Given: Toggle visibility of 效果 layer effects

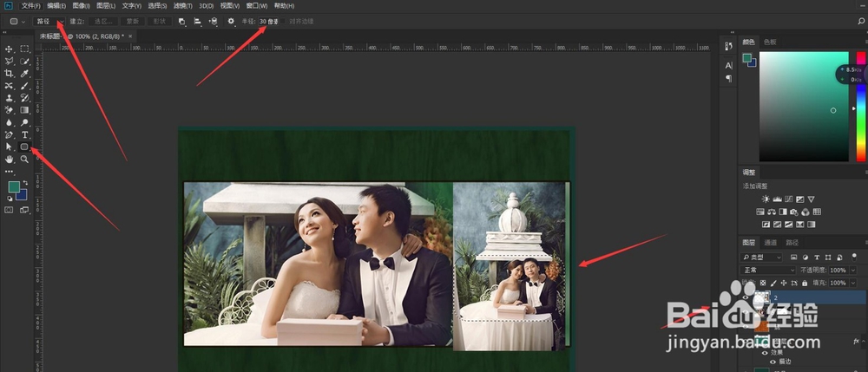Looking at the screenshot, I should click(x=765, y=352).
